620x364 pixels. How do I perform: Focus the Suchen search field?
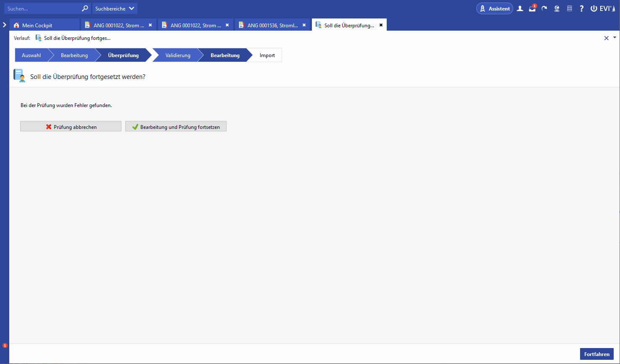tap(42, 8)
